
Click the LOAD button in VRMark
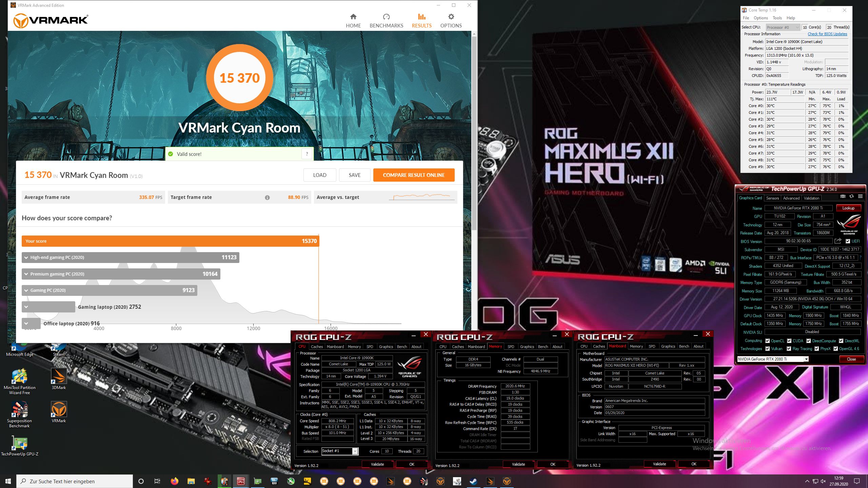[319, 175]
